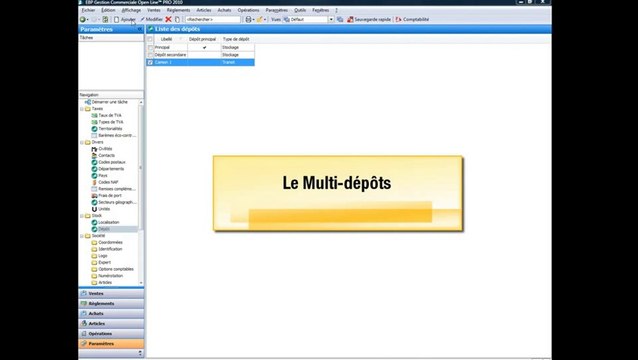Viewport: 638px width, 360px height.
Task: Open the Paramètres menu in menu bar
Action: (276, 10)
